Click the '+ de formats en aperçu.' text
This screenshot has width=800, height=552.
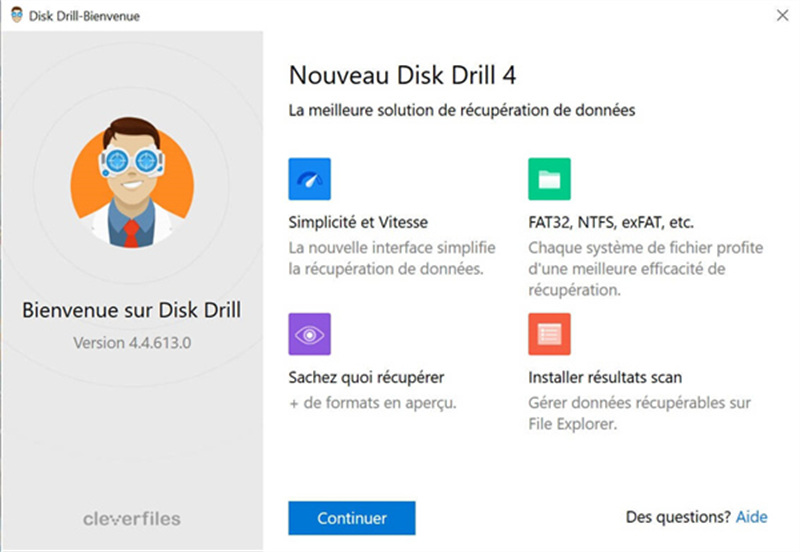point(372,403)
